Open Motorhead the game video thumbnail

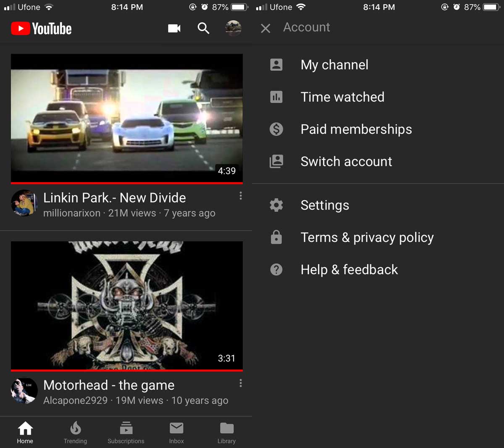coord(127,306)
